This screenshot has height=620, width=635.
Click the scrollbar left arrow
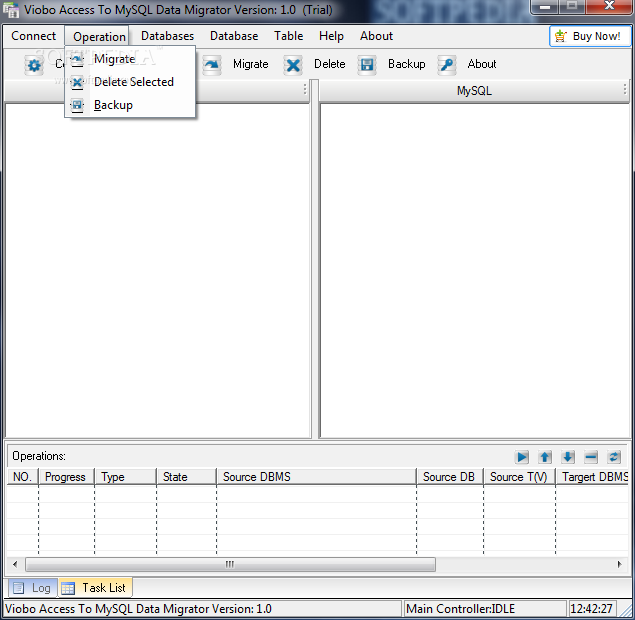tap(15, 564)
